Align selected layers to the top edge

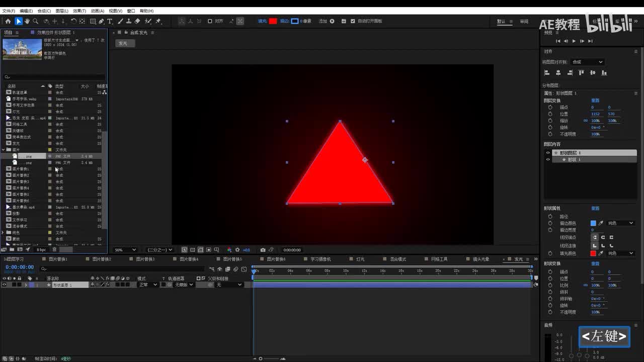(x=582, y=72)
